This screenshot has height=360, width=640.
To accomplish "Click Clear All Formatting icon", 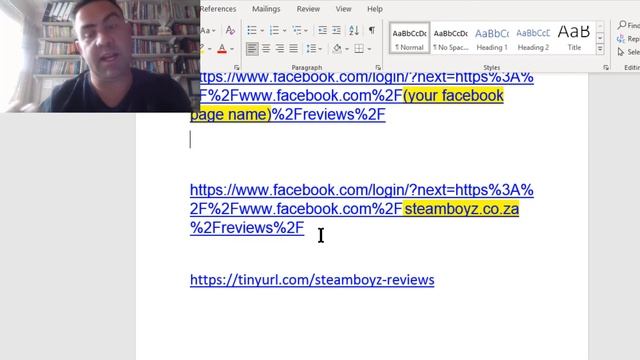I will click(x=230, y=30).
